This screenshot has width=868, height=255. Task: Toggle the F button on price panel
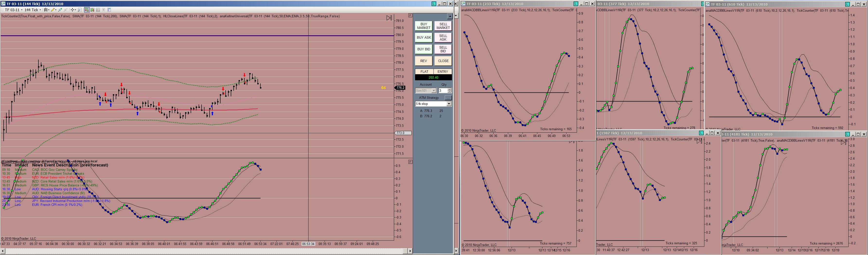pyautogui.click(x=410, y=16)
